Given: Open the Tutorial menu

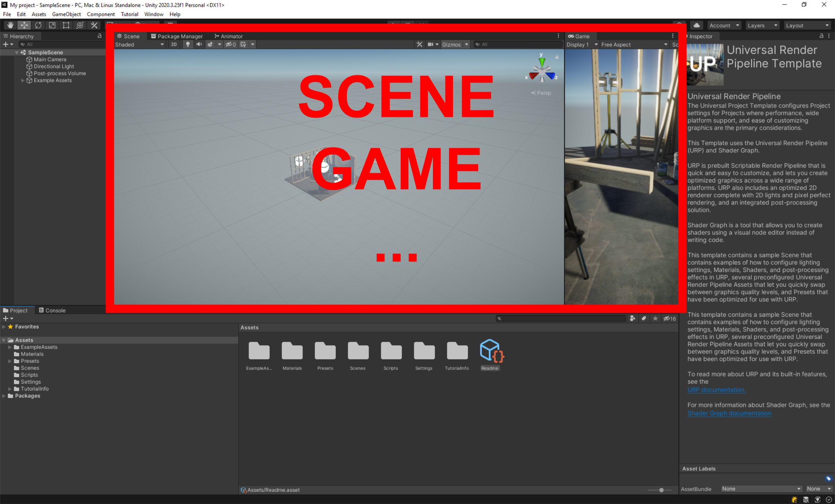Looking at the screenshot, I should [130, 14].
